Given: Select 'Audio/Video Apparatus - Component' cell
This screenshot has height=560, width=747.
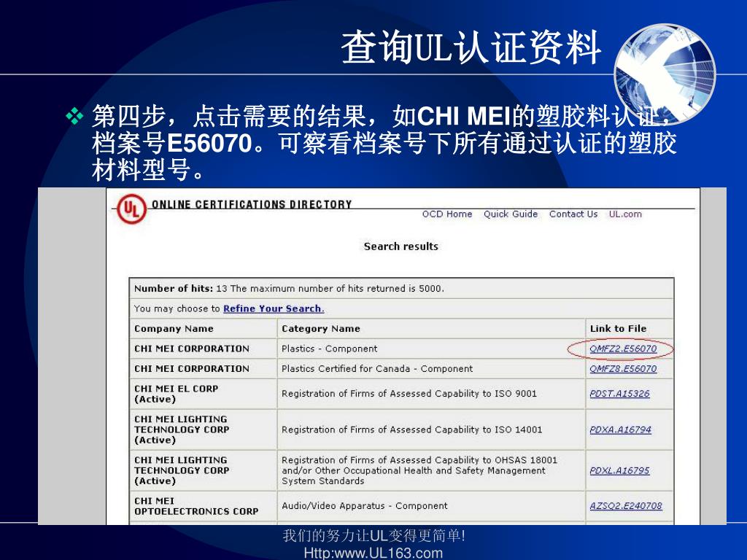Looking at the screenshot, I should click(x=431, y=506).
